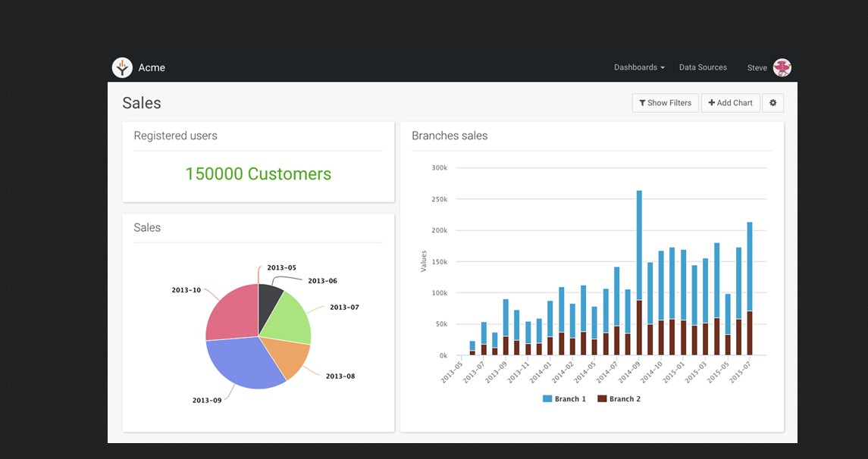868x459 pixels.
Task: Open Steve's user avatar
Action: (782, 67)
